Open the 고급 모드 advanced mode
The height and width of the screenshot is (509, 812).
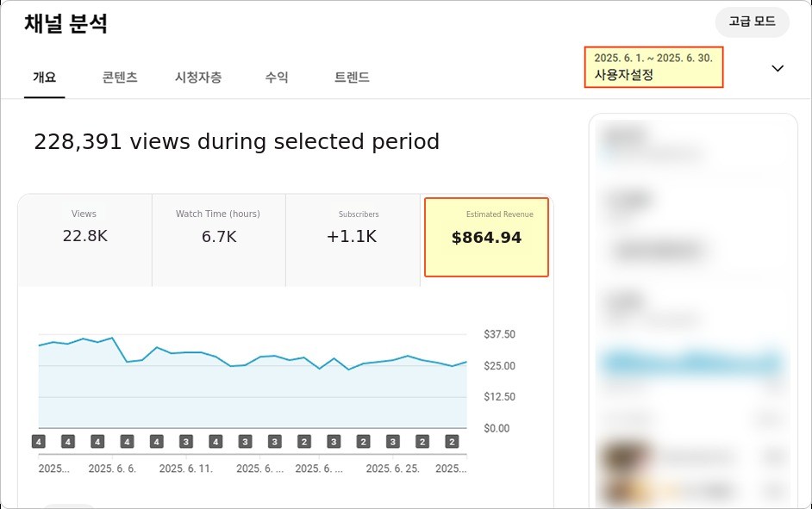tap(752, 22)
